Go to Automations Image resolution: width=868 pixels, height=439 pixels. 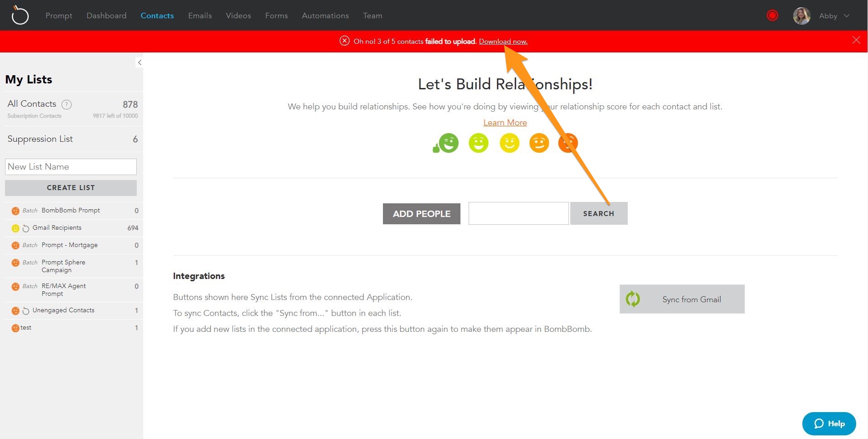point(325,15)
